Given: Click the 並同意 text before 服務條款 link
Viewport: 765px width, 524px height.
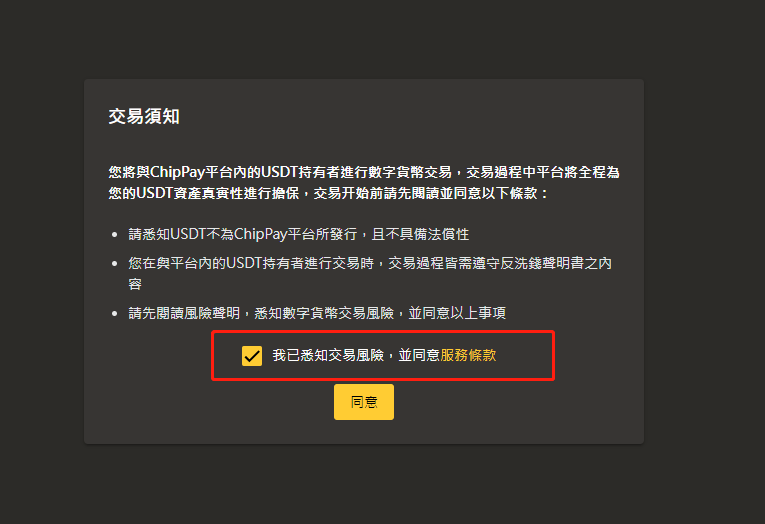Looking at the screenshot, I should tap(419, 355).
